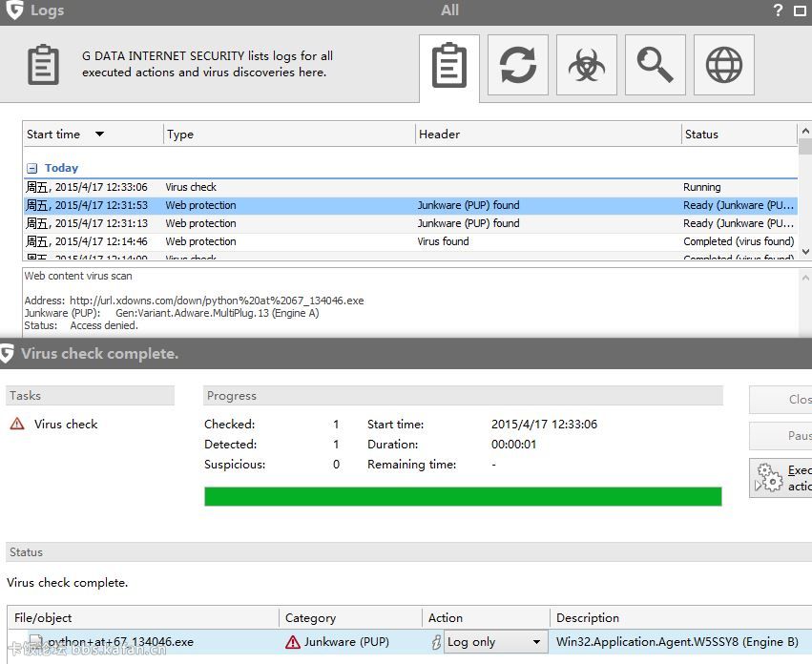812x664 pixels.
Task: Select the Virus found log at 12:14:46
Action: (410, 242)
